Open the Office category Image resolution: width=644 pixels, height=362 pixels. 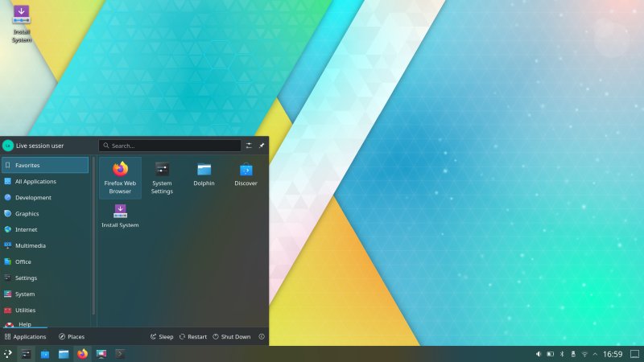point(45,261)
